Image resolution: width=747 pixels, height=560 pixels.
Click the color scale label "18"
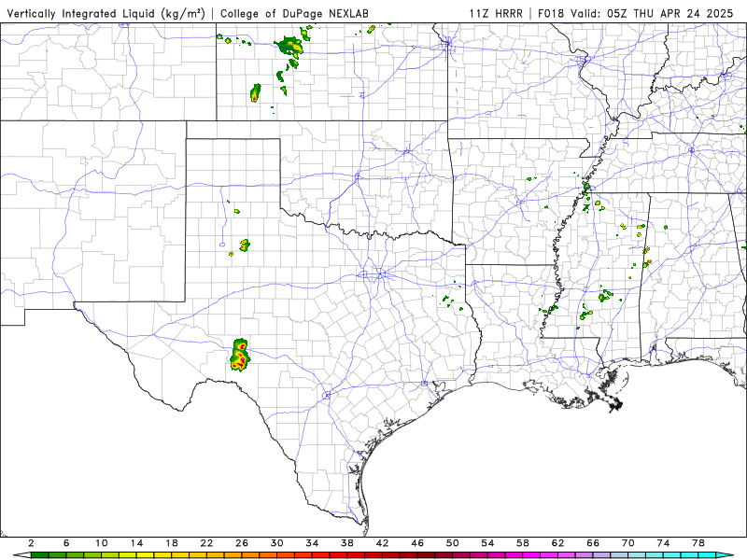coord(172,543)
